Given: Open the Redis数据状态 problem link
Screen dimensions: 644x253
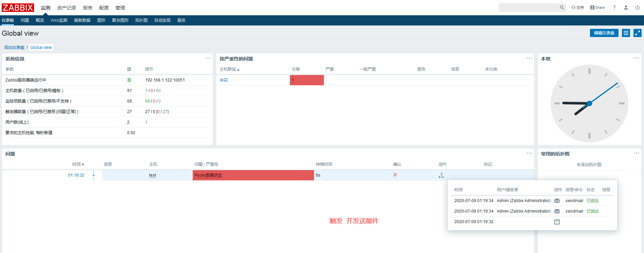Looking at the screenshot, I should click(208, 175).
